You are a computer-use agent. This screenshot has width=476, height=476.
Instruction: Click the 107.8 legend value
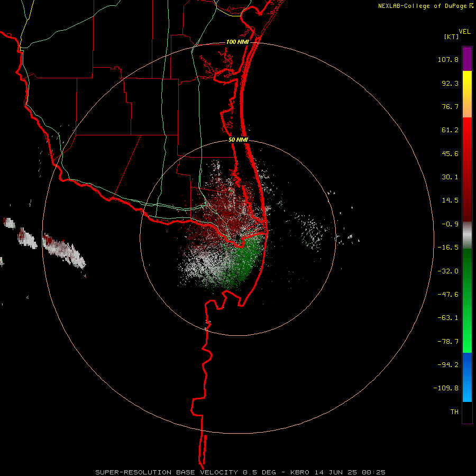click(448, 59)
